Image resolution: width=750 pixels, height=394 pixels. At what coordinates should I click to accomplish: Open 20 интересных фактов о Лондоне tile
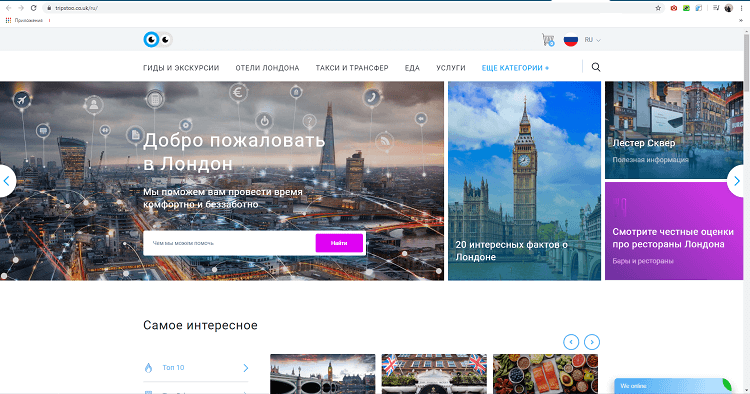tap(524, 181)
